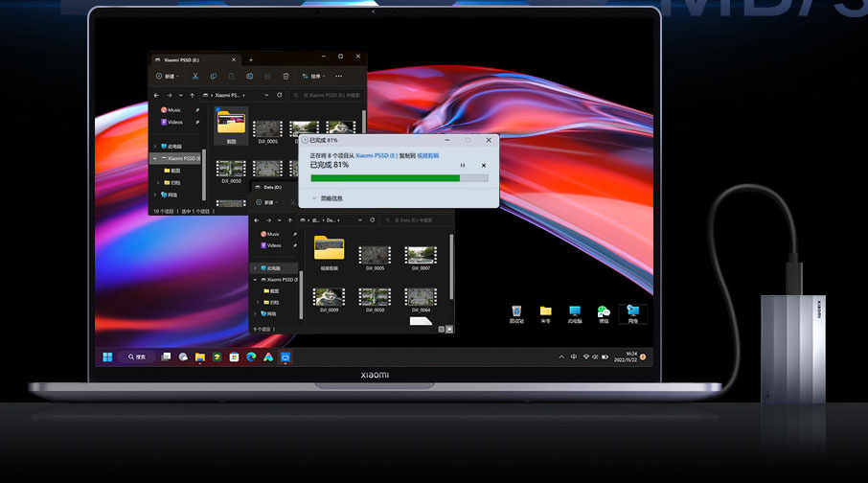Open WeChat desktop shortcut
Image resolution: width=868 pixels, height=483 pixels.
604,312
